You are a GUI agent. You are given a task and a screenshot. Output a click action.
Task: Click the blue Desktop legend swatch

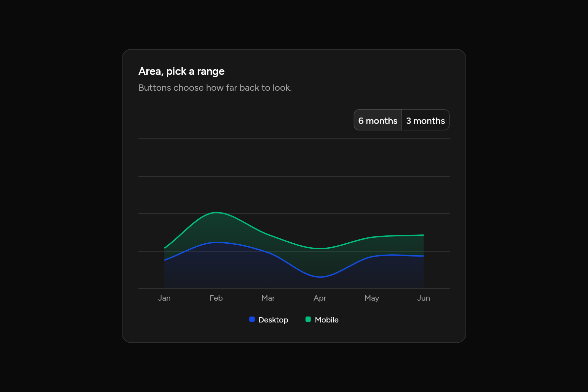[252, 319]
